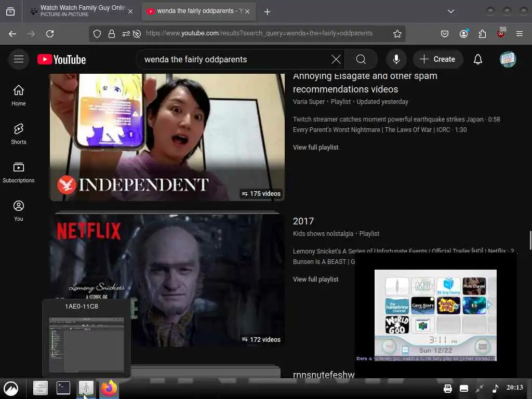
Task: Open a new browser tab
Action: tap(268, 12)
